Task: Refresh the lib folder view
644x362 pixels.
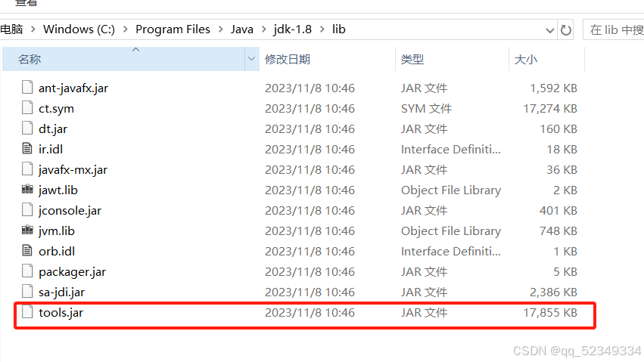Action: [x=566, y=30]
